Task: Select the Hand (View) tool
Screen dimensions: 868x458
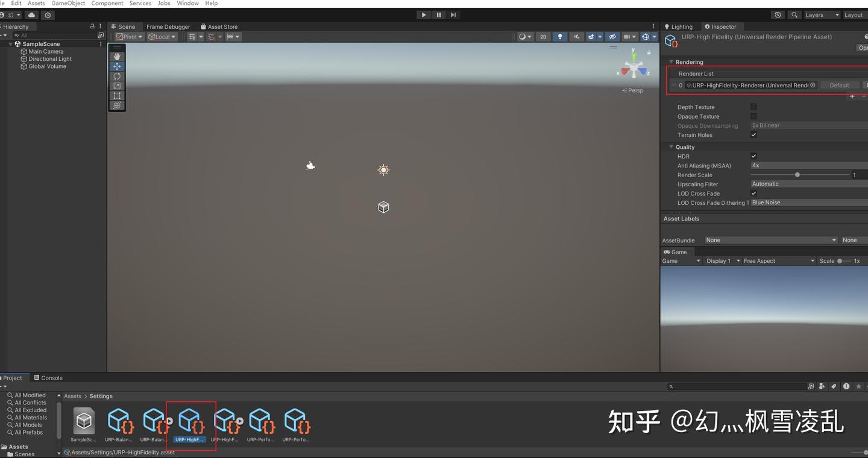Action: tap(117, 57)
